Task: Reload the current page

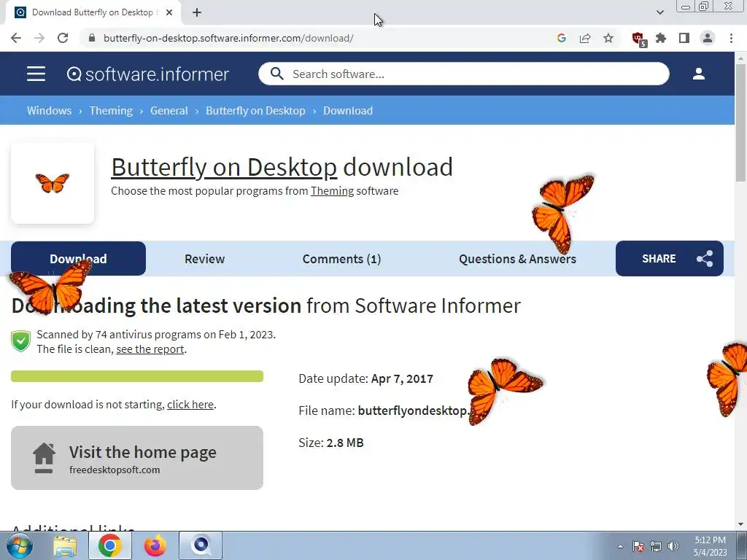Action: click(x=63, y=38)
